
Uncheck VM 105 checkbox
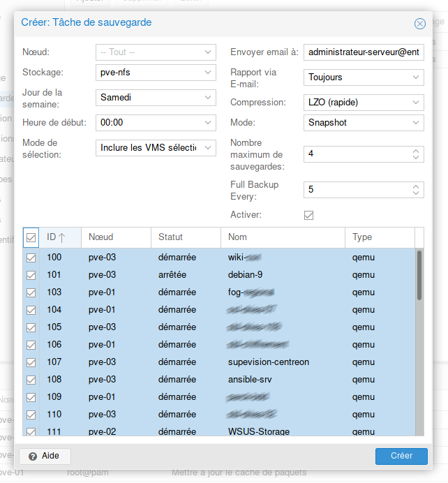pos(31,327)
